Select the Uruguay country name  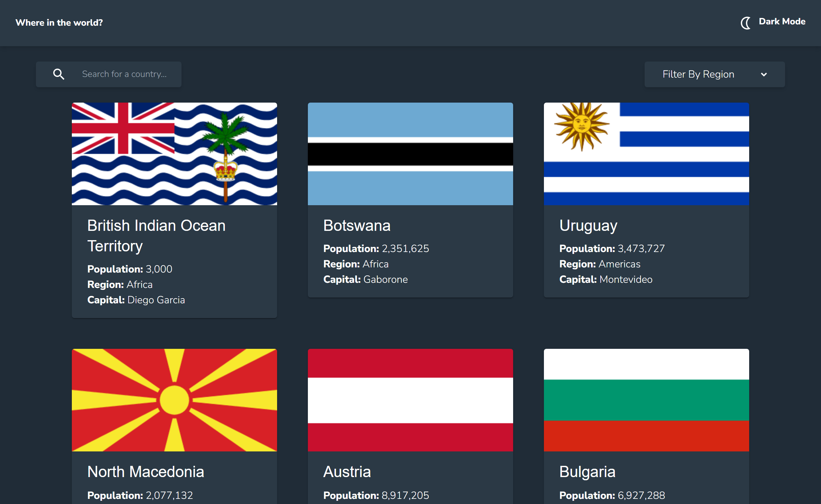588,226
